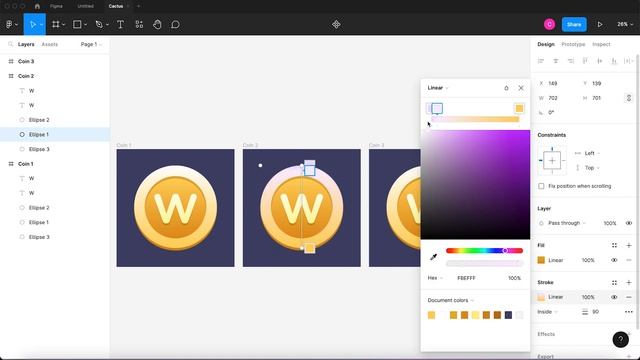The width and height of the screenshot is (640, 360).
Task: Click align right icon
Action: pyautogui.click(x=571, y=61)
